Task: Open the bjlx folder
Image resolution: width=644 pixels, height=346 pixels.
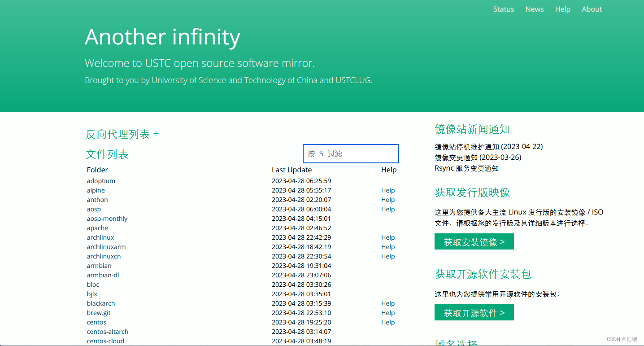Action: (x=92, y=294)
